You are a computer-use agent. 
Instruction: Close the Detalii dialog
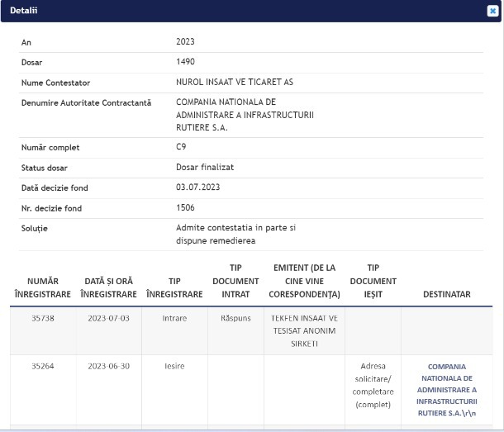pos(492,11)
